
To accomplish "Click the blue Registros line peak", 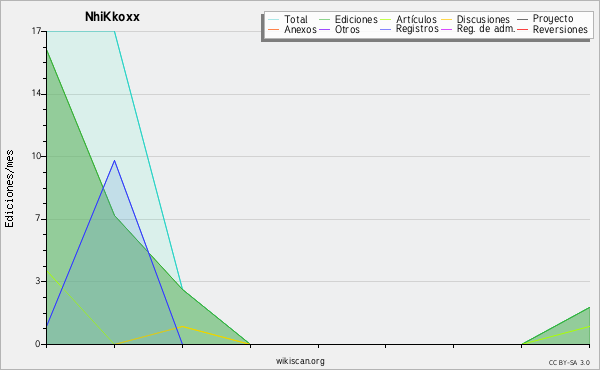I will tap(114, 161).
